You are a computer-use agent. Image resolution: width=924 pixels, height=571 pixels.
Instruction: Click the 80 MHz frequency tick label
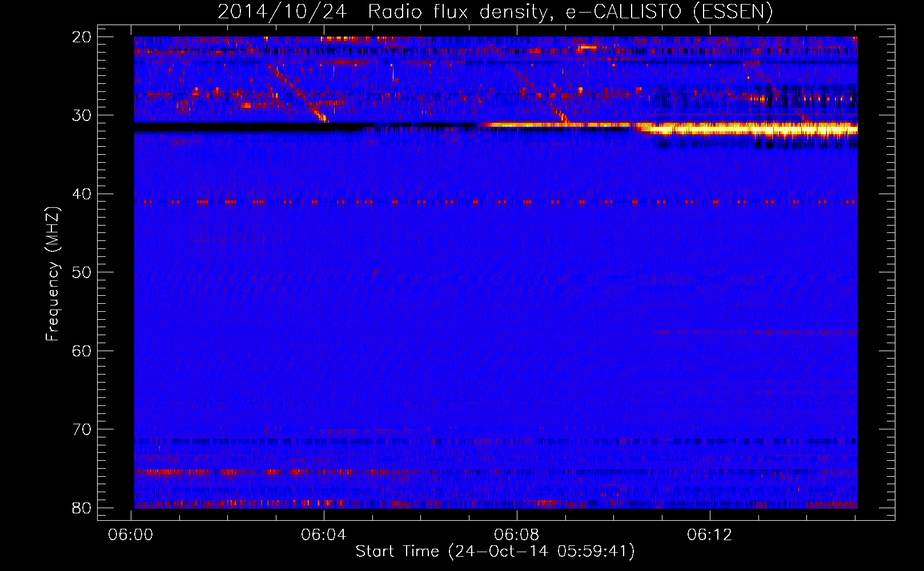click(82, 508)
